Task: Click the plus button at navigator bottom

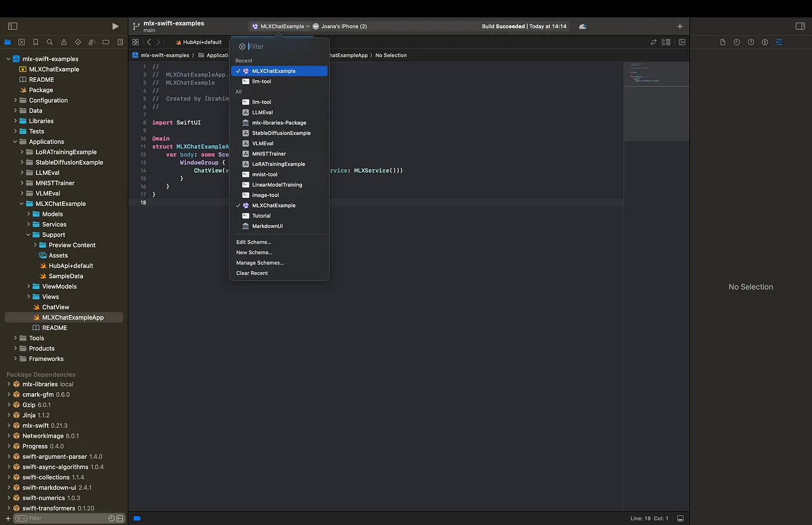Action: [8, 518]
